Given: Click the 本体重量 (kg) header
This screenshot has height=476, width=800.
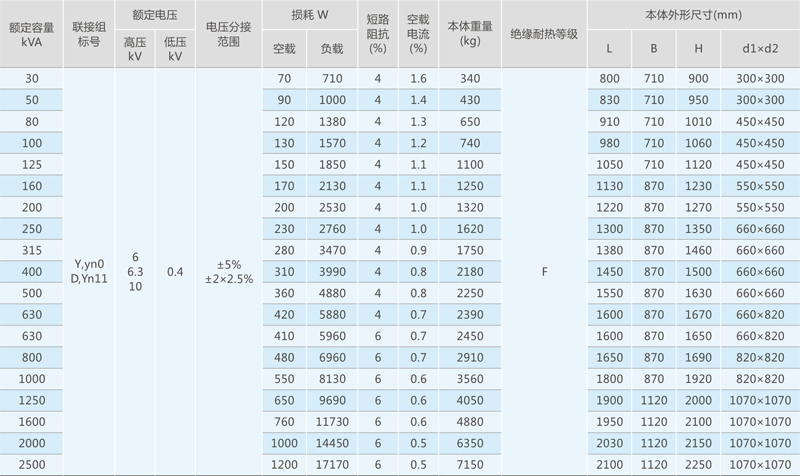Looking at the screenshot, I should click(471, 34).
